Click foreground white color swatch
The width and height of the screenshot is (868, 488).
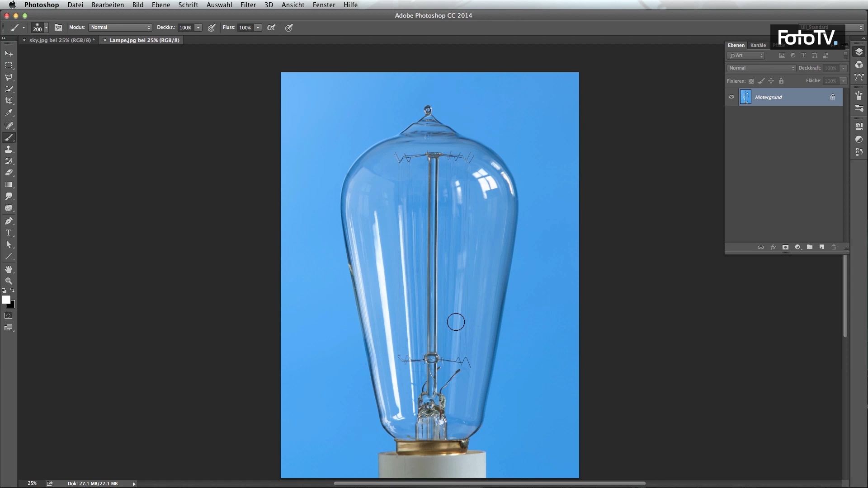[x=6, y=300]
